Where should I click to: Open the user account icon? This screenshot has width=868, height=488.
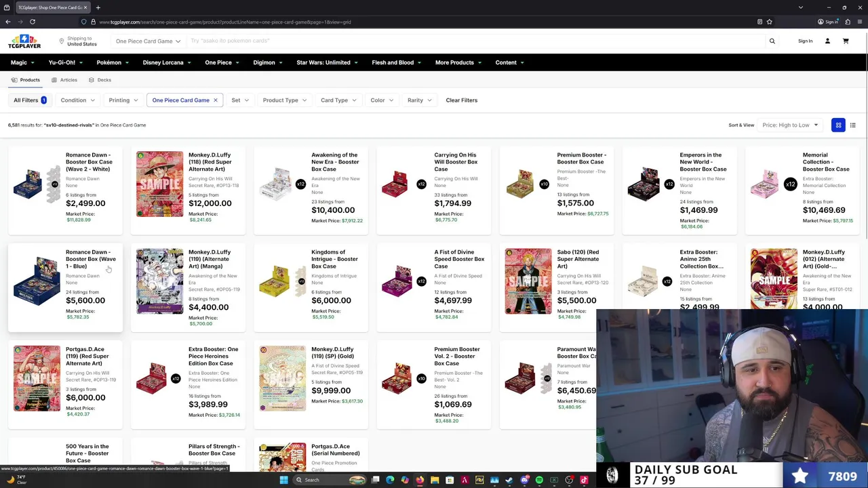tap(827, 41)
